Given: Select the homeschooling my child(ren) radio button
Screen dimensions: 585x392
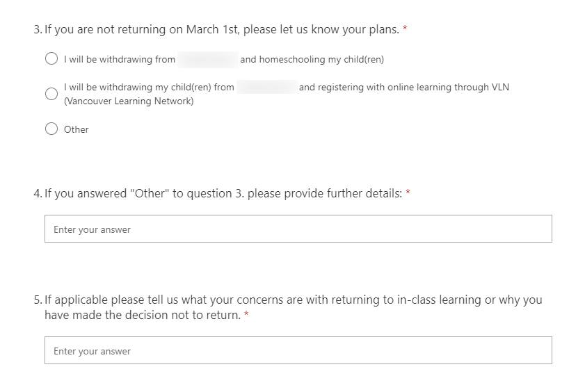Looking at the screenshot, I should point(51,59).
